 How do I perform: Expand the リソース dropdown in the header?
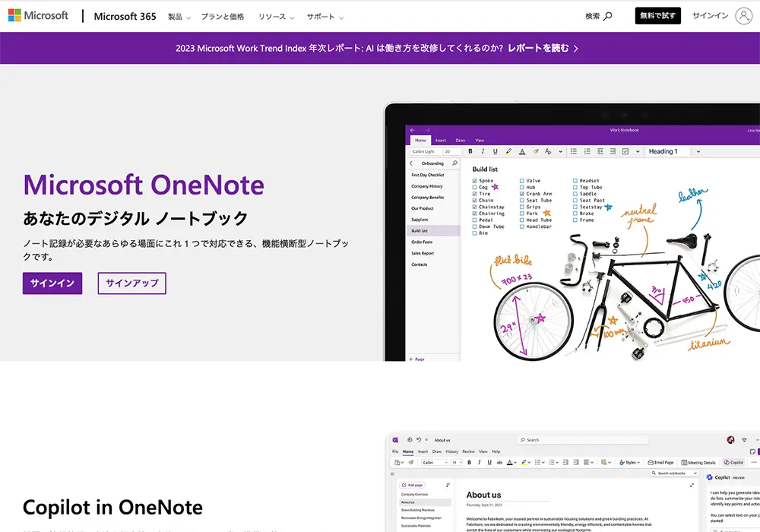click(x=276, y=17)
